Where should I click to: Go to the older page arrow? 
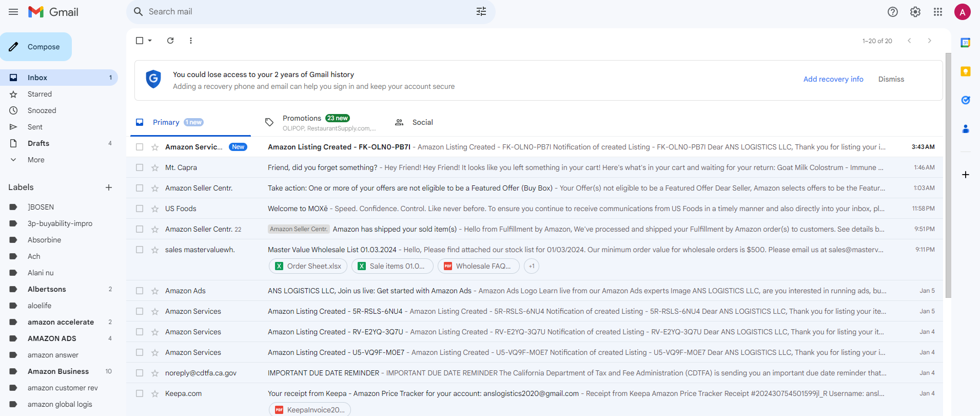click(x=930, y=41)
